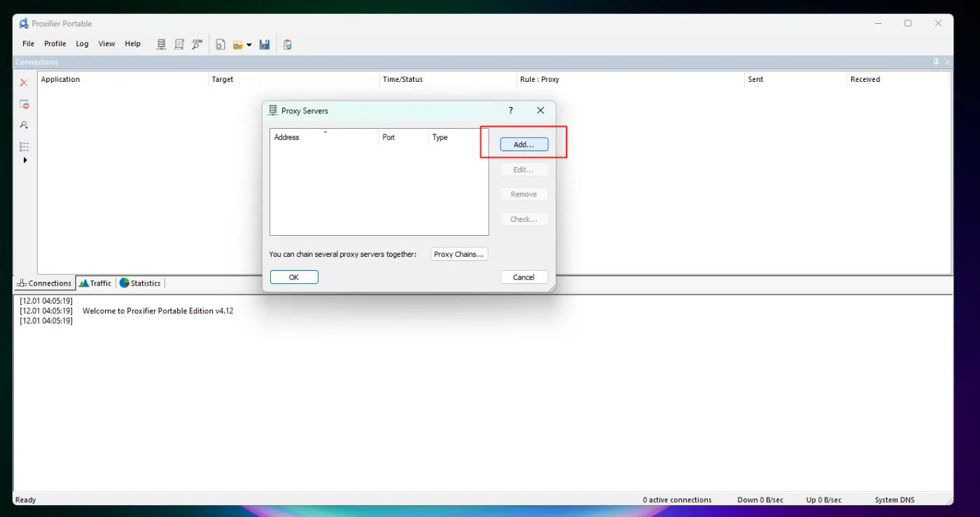980x517 pixels.
Task: Click the Target column header
Action: coord(294,80)
